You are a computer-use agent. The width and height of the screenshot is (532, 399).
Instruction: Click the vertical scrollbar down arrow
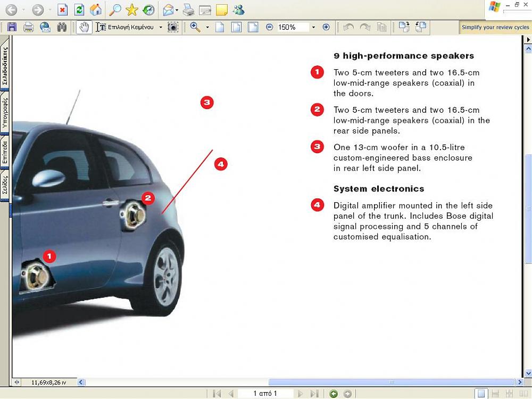pyautogui.click(x=528, y=373)
